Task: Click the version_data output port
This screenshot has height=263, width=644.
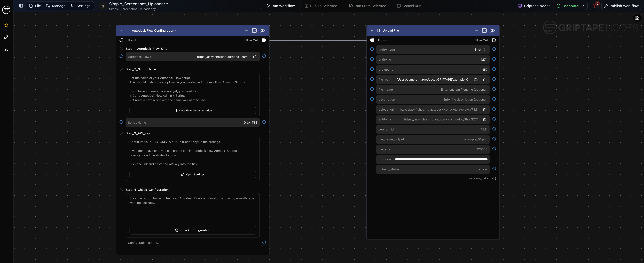Action: tap(494, 179)
